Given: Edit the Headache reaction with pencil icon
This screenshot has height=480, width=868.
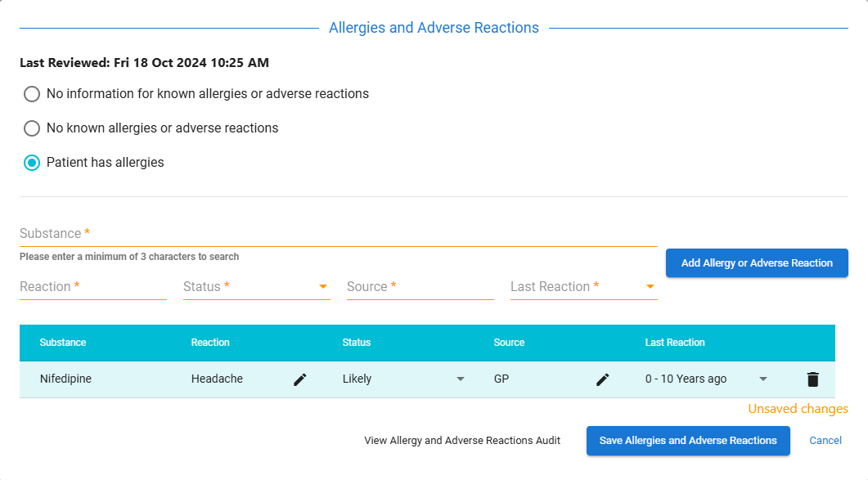Looking at the screenshot, I should 299,379.
